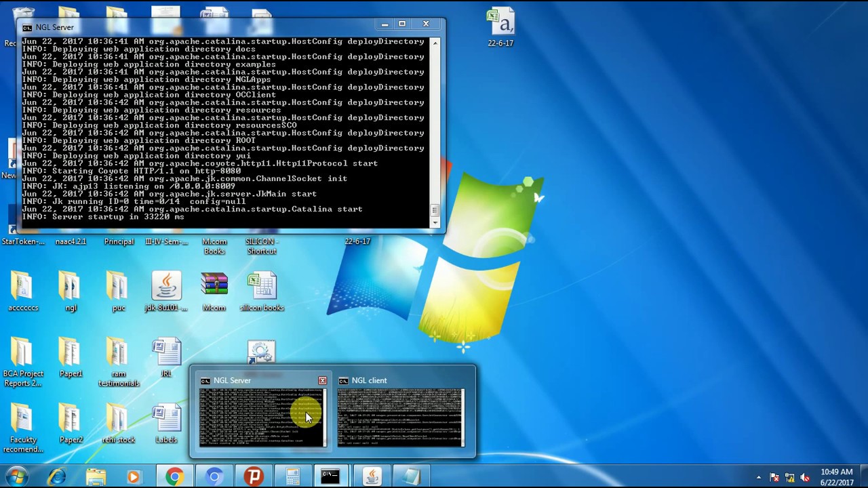Select the NGL Server preview thumbnail
This screenshot has width=868, height=488.
pyautogui.click(x=262, y=411)
